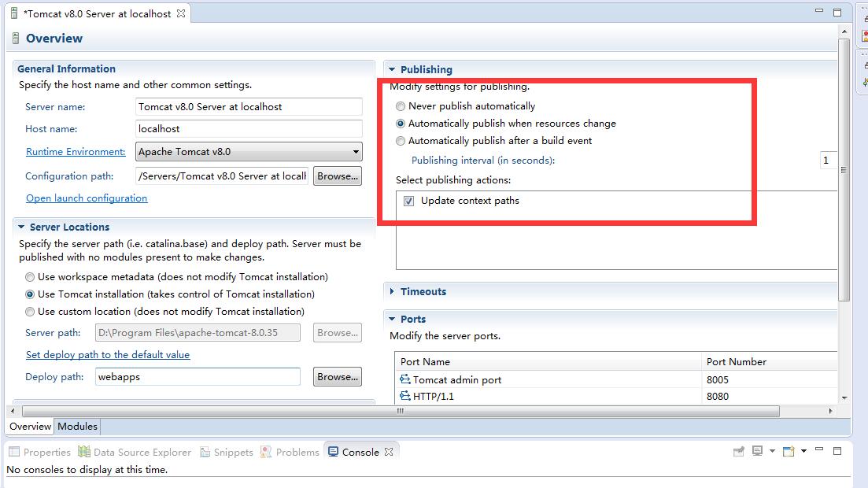Open launch configuration link
868x488 pixels.
pos(87,198)
